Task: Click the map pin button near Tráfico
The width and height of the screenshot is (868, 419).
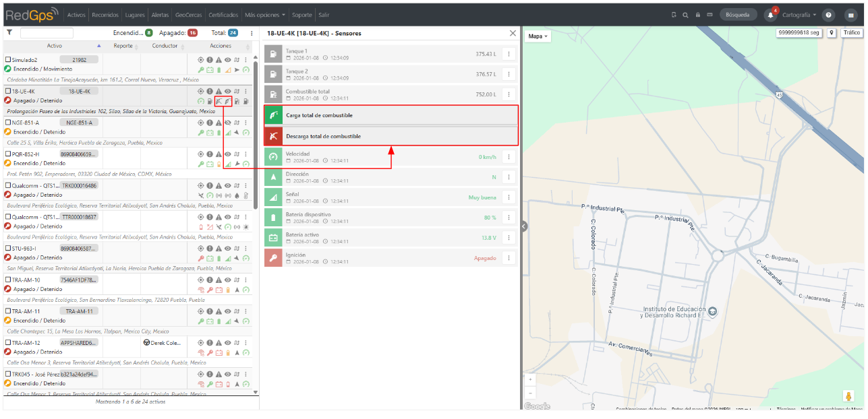Action: click(832, 32)
